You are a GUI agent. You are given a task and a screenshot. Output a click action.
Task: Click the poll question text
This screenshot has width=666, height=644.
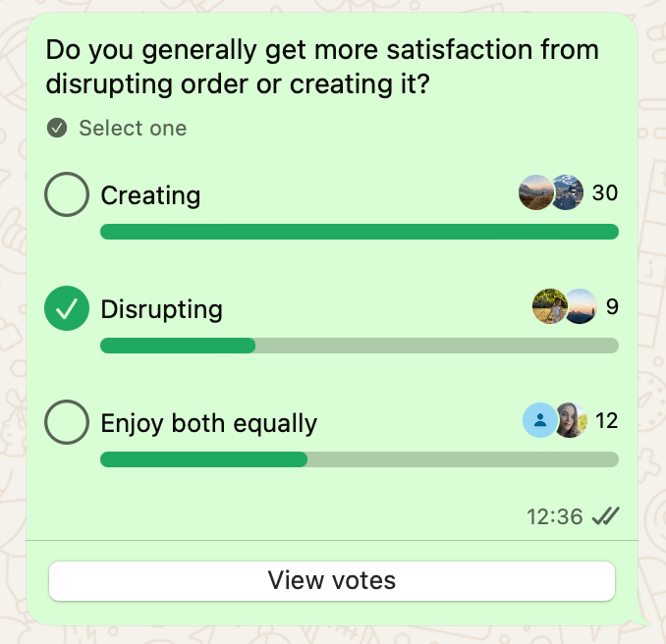322,67
